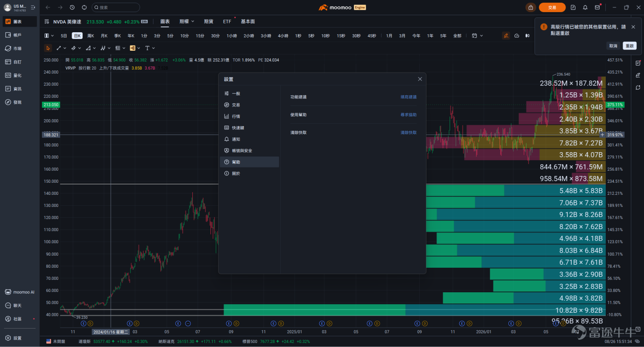Open 發現 discover section in sidebar

(x=20, y=102)
